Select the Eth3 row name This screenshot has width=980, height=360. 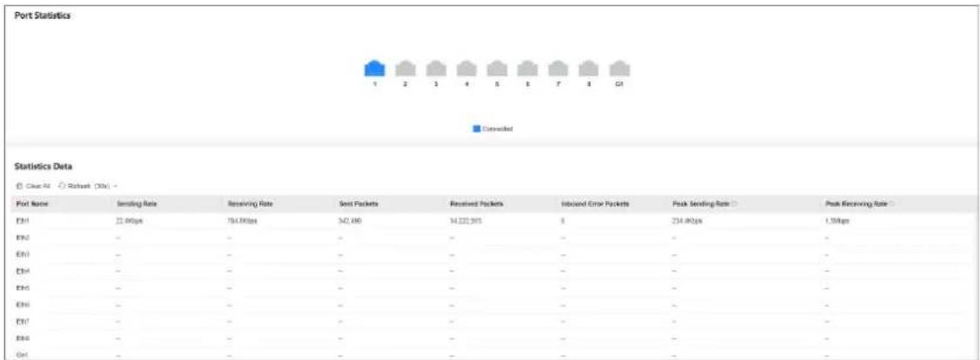23,255
